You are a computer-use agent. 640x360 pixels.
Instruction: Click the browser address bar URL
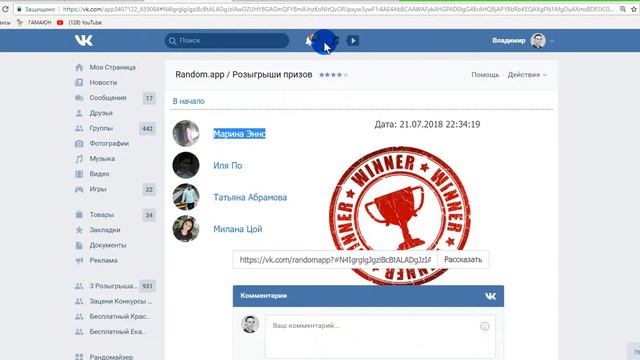[337, 9]
